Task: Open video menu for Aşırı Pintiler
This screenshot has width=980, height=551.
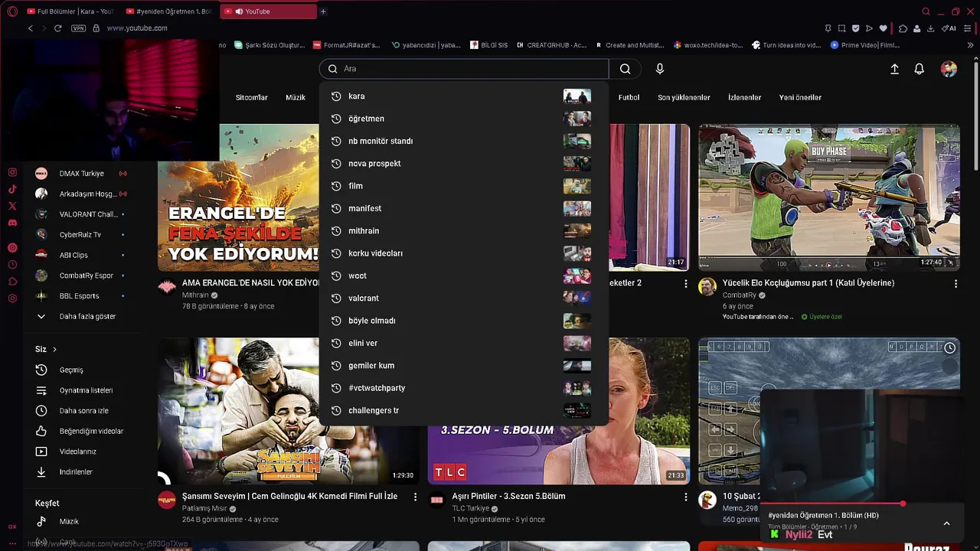Action: tap(685, 497)
